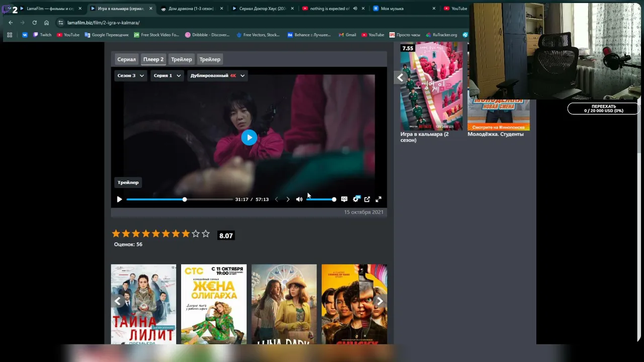Close the LamaFilm tab
This screenshot has width=644, height=362.
79,9
